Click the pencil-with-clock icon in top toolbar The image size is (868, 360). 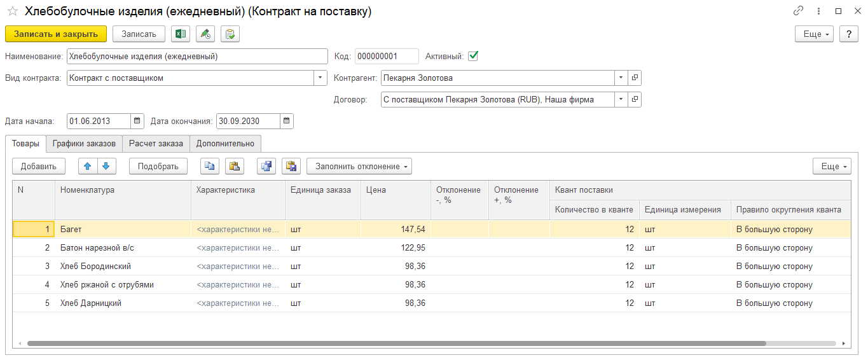[x=205, y=34]
